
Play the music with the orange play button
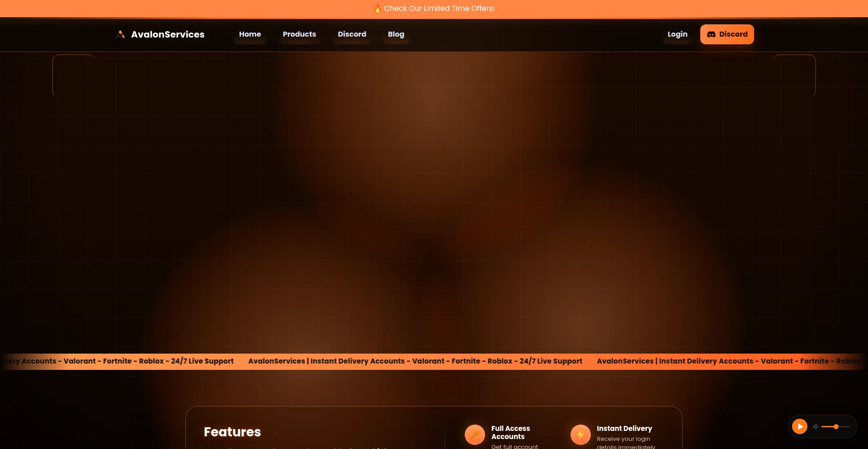(x=800, y=426)
